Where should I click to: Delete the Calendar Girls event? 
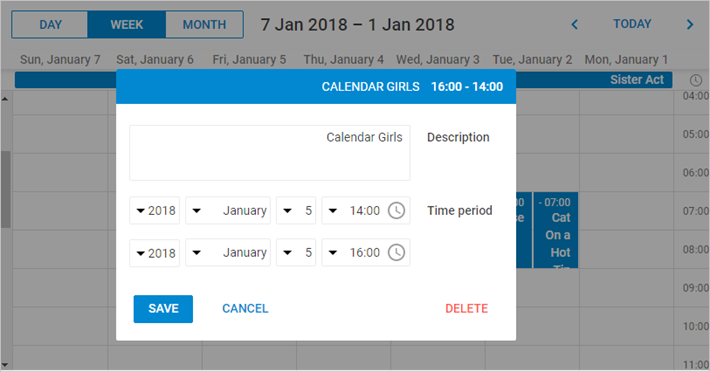[x=466, y=309]
